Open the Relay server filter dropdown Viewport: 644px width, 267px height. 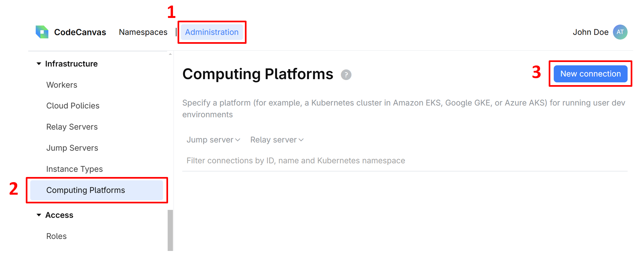(276, 139)
